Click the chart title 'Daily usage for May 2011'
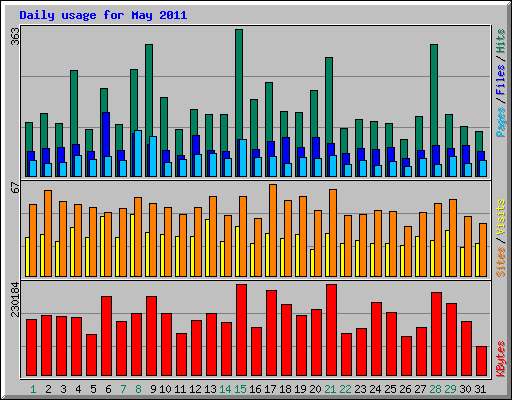This screenshot has width=512, height=400. (x=103, y=15)
